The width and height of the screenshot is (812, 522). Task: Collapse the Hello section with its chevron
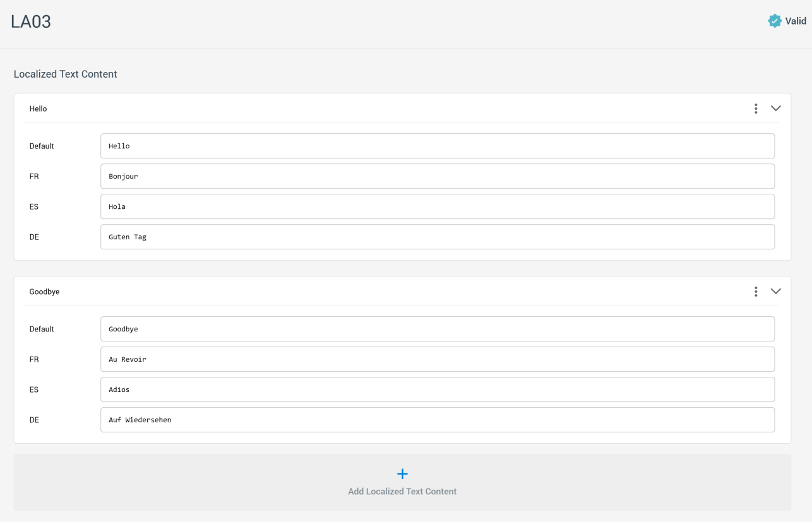tap(776, 109)
